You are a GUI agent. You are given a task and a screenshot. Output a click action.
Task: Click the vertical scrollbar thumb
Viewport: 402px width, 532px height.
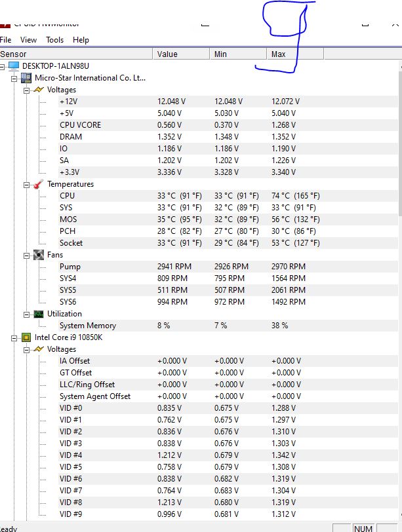pyautogui.click(x=400, y=143)
